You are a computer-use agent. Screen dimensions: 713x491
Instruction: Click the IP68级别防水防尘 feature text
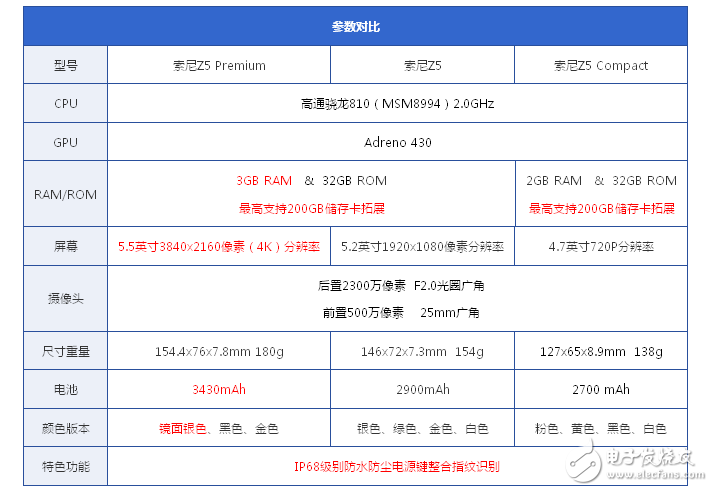click(x=397, y=466)
